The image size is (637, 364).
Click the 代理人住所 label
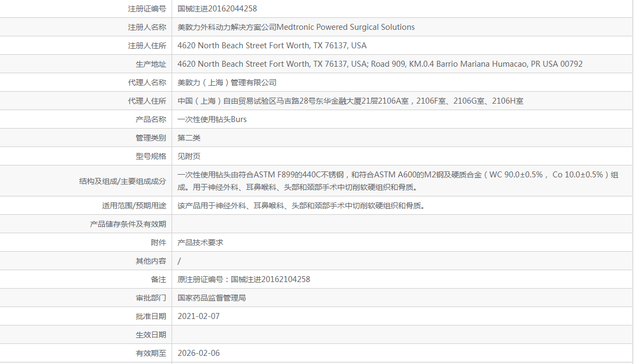click(x=147, y=101)
